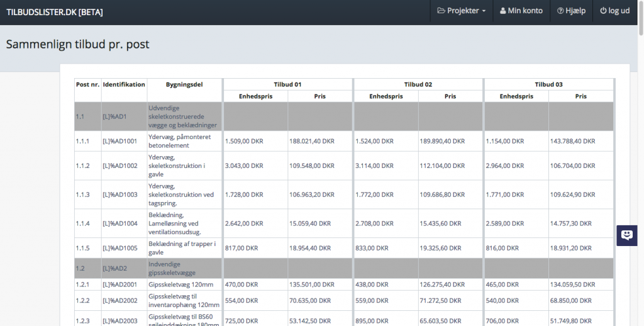Click price 70.635,00 DKR
The height and width of the screenshot is (326, 644).
310,301
